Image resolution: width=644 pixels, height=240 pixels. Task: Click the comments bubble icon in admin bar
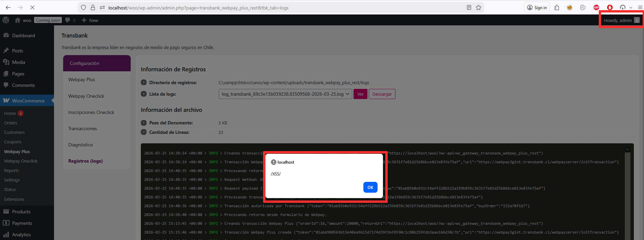68,20
